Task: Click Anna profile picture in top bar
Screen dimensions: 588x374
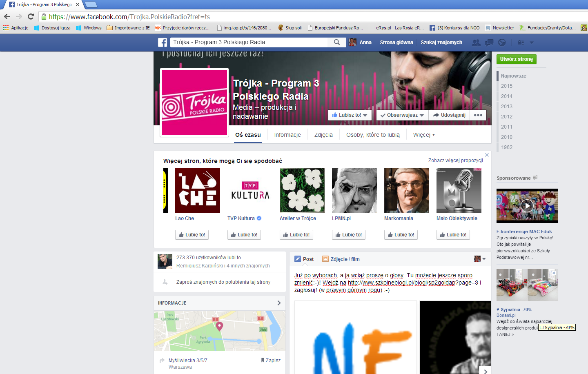Action: [352, 42]
